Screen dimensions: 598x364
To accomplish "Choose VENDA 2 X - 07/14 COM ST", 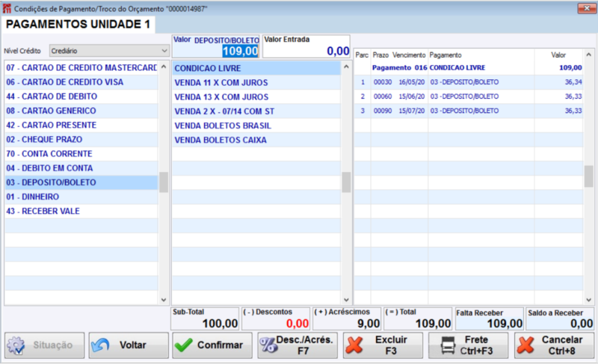I will pos(256,111).
